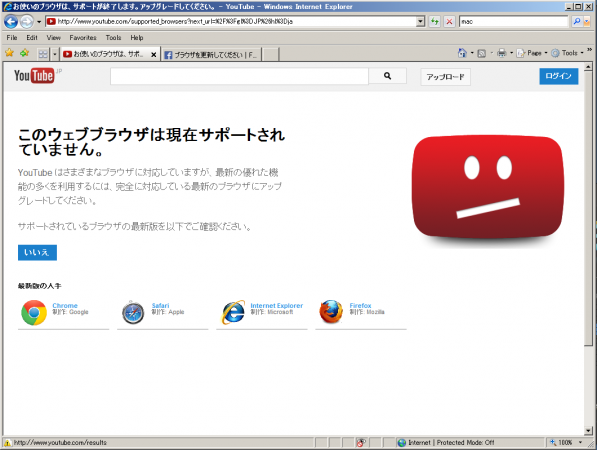Open a new blank tab
The height and width of the screenshot is (450, 597).
[x=270, y=55]
